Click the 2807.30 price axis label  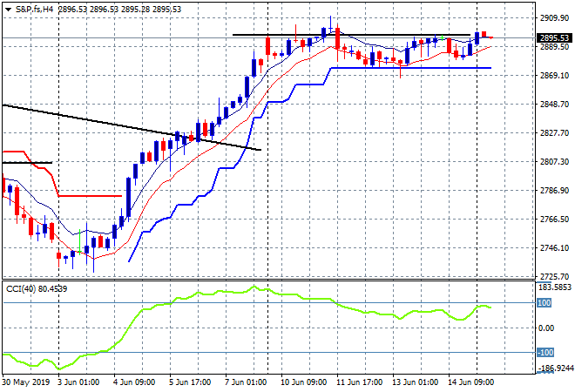click(554, 162)
